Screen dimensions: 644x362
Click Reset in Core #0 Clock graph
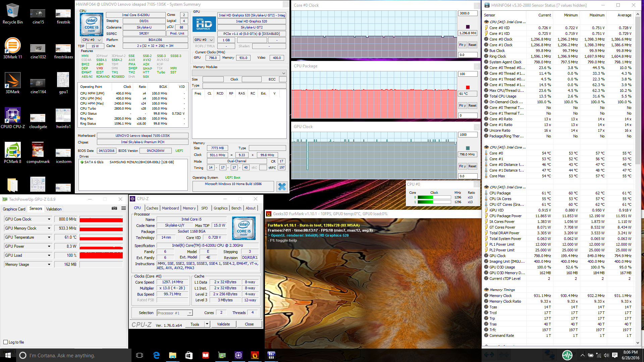tap(472, 45)
